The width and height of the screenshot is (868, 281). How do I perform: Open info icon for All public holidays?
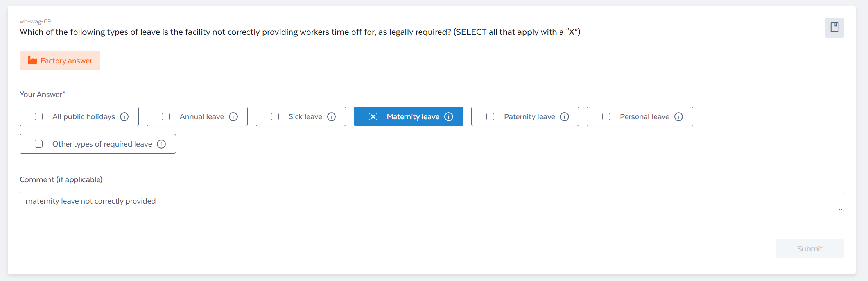point(124,116)
